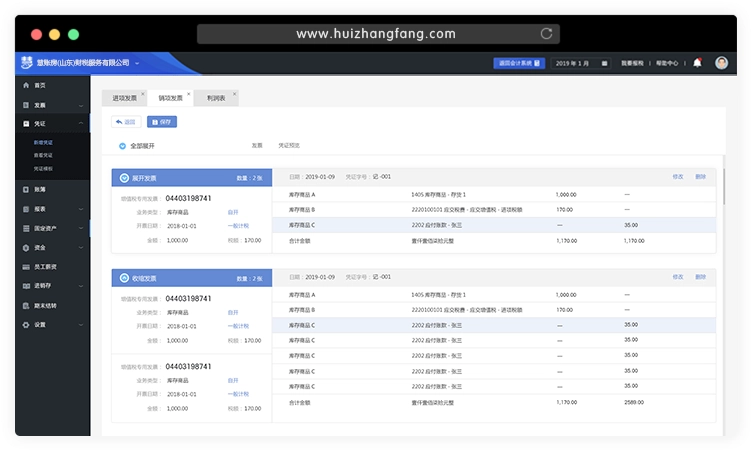Screen dimensions: 752x451
Task: Expand the 固定资产 sidebar chevron
Action: pos(81,228)
